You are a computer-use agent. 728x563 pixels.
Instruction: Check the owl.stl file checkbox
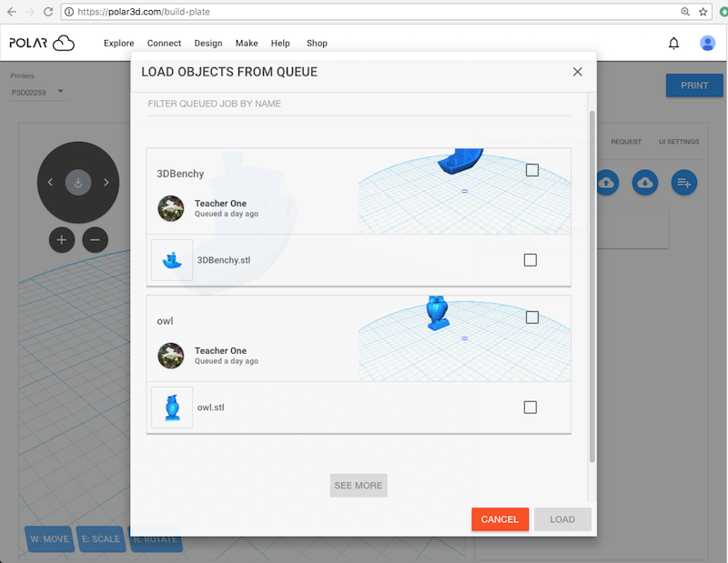(x=530, y=407)
